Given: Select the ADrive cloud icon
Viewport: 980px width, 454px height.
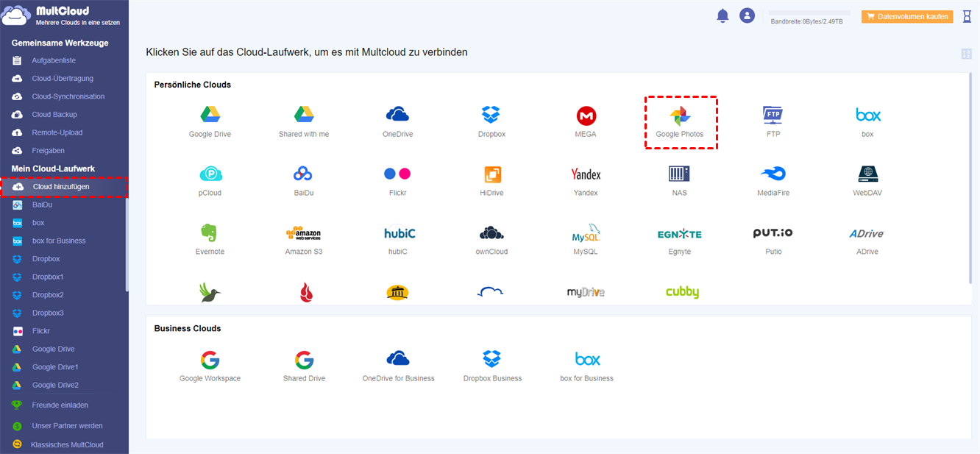Looking at the screenshot, I should [x=867, y=233].
